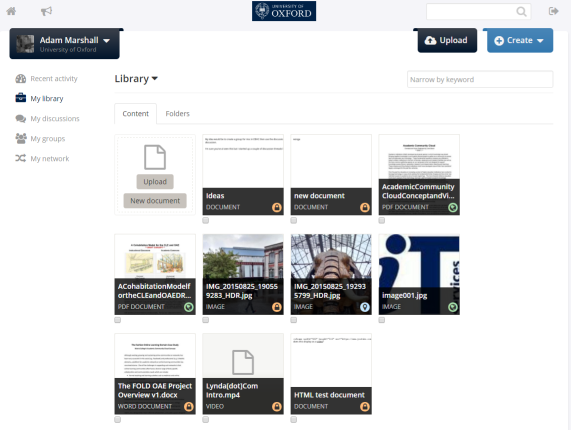The height and width of the screenshot is (430, 571).
Task: Click the lock icon on Ideas document
Action: click(277, 208)
